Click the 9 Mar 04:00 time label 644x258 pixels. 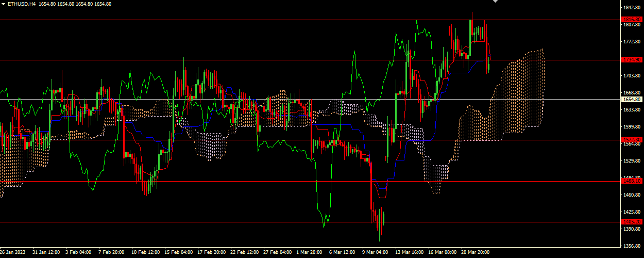(x=376, y=253)
